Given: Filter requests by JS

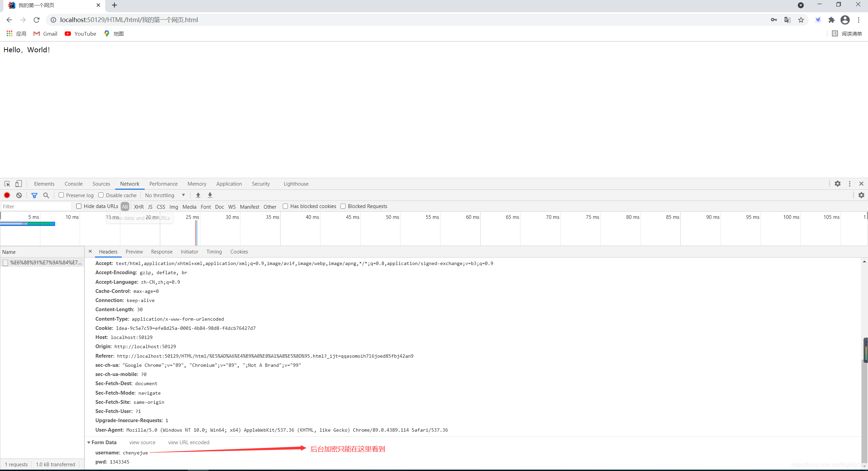Looking at the screenshot, I should 150,207.
